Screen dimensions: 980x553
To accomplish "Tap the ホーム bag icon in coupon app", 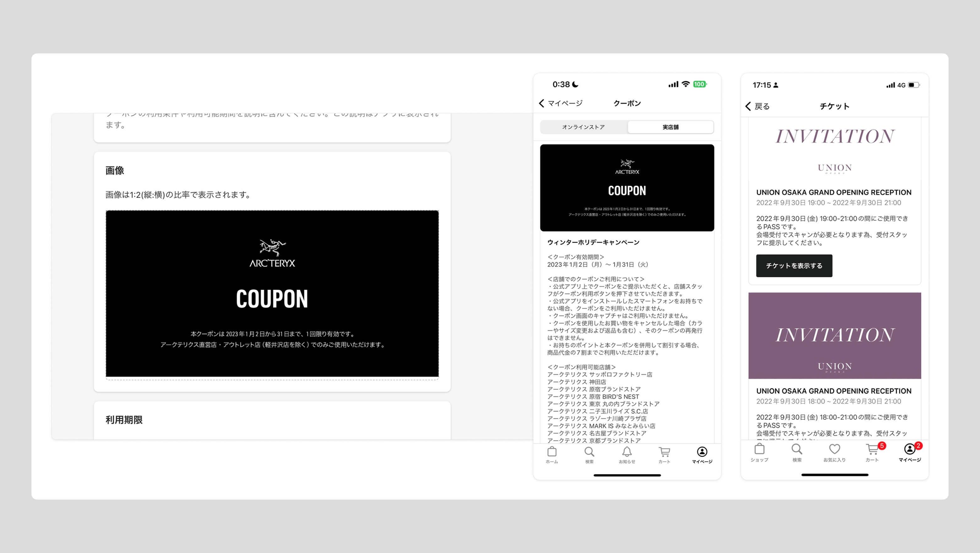I will 552,452.
